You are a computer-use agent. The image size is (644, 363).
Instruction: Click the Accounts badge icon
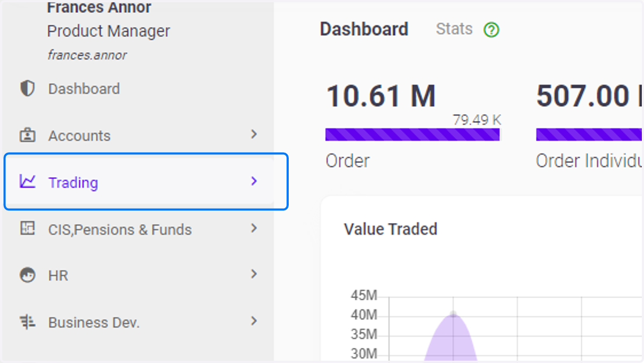(27, 135)
